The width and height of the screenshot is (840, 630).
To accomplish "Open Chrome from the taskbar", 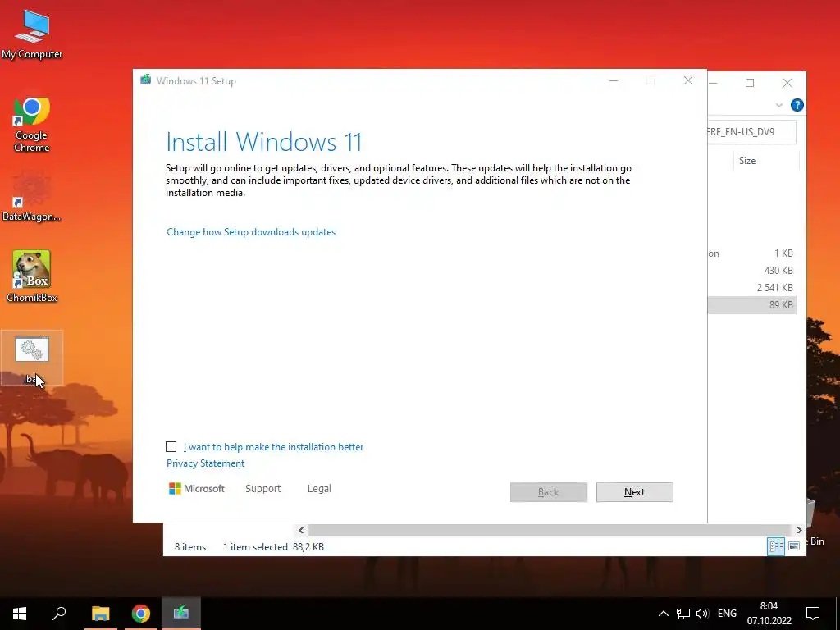I will [141, 613].
